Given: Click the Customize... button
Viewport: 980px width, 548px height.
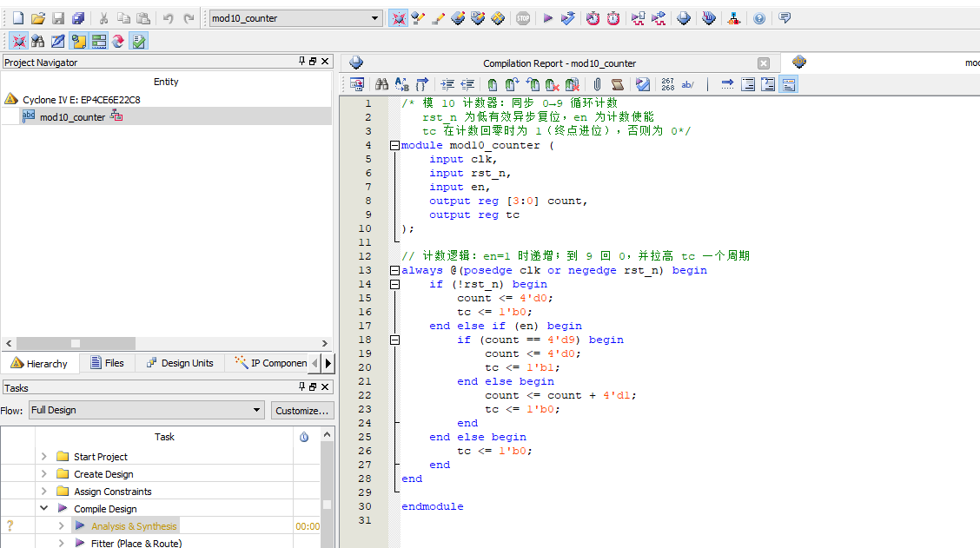Looking at the screenshot, I should [x=301, y=411].
